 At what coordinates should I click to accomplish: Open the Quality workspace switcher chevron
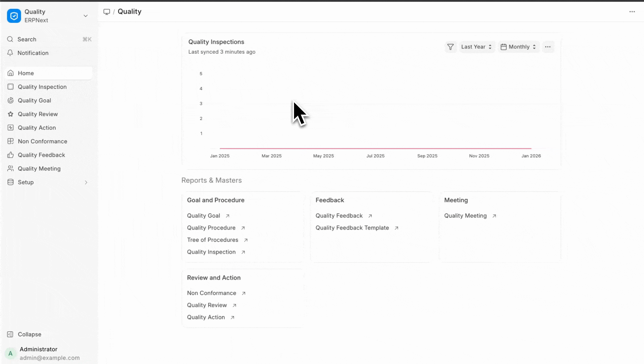tap(86, 16)
